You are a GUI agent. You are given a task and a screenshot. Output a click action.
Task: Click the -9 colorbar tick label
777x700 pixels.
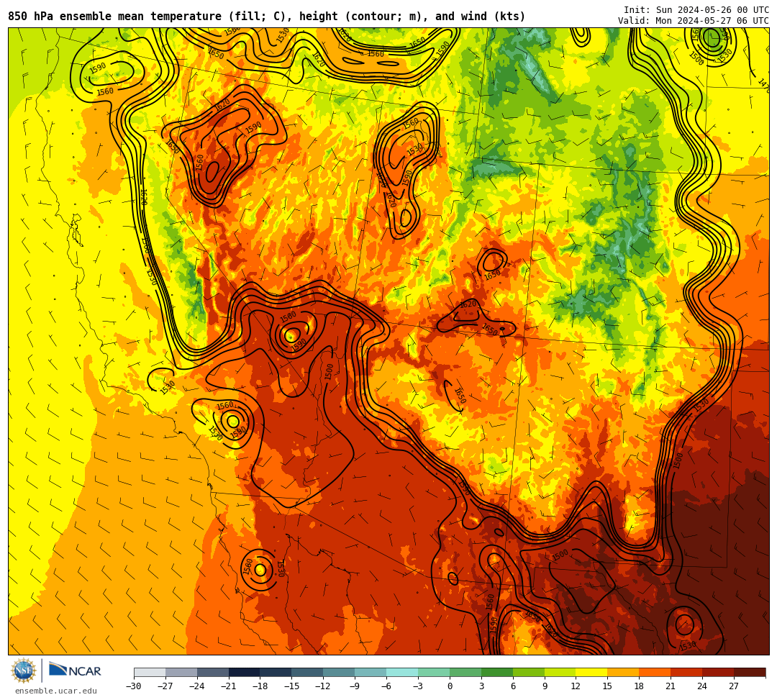(x=355, y=686)
